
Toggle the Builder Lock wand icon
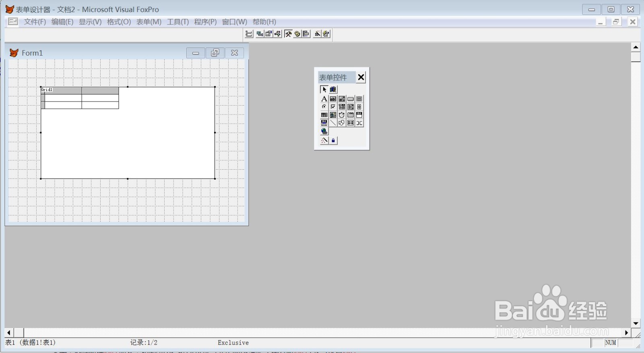[324, 140]
